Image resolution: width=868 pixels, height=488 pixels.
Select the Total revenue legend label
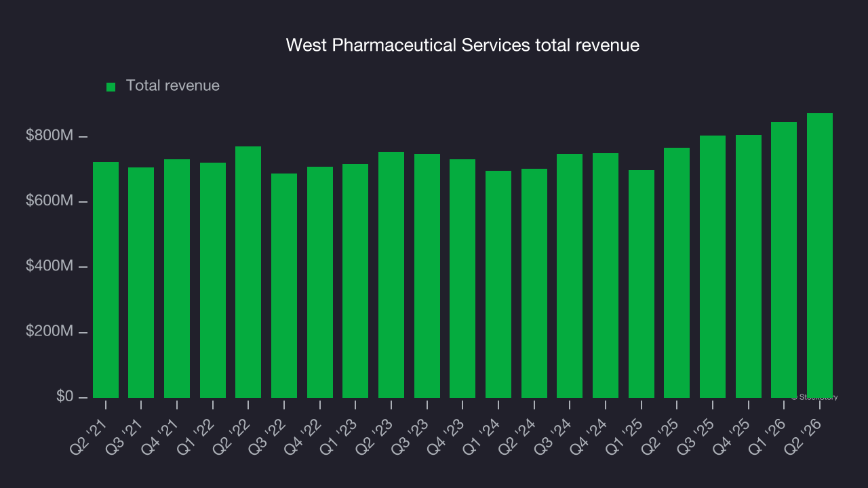pyautogui.click(x=173, y=85)
